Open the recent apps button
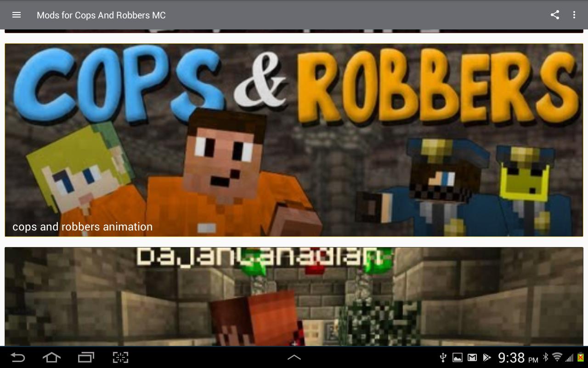The height and width of the screenshot is (368, 588). (86, 357)
